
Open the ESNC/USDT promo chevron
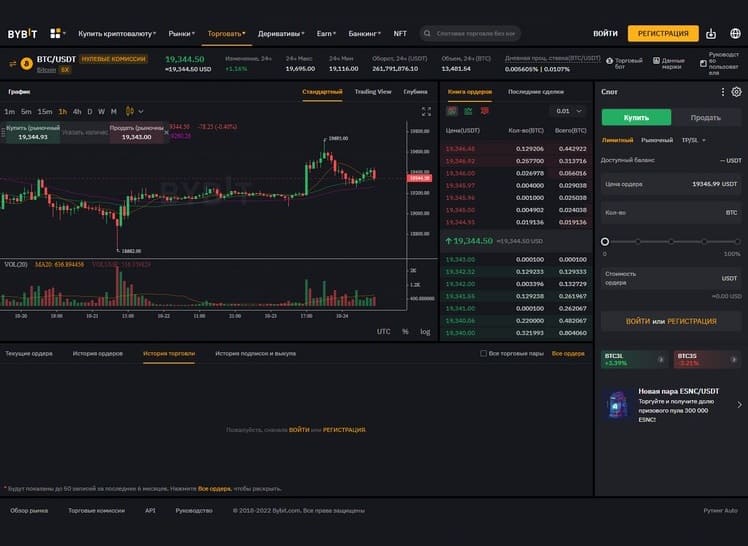[x=739, y=405]
